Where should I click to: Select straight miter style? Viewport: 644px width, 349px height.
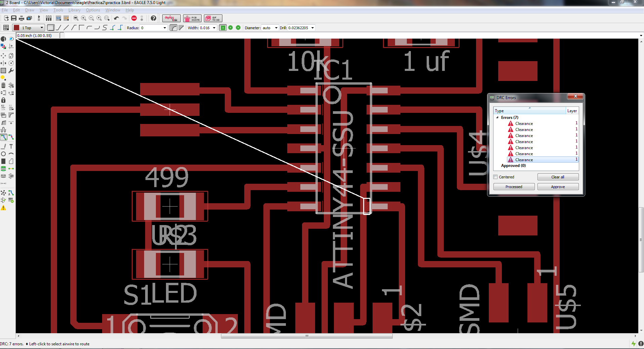pos(181,28)
